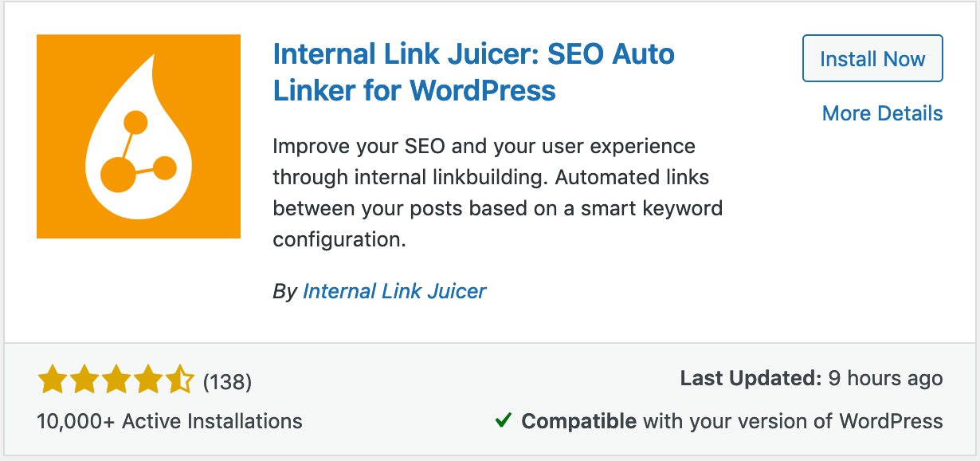This screenshot has width=980, height=461.
Task: Click the Install Now button
Action: (872, 58)
